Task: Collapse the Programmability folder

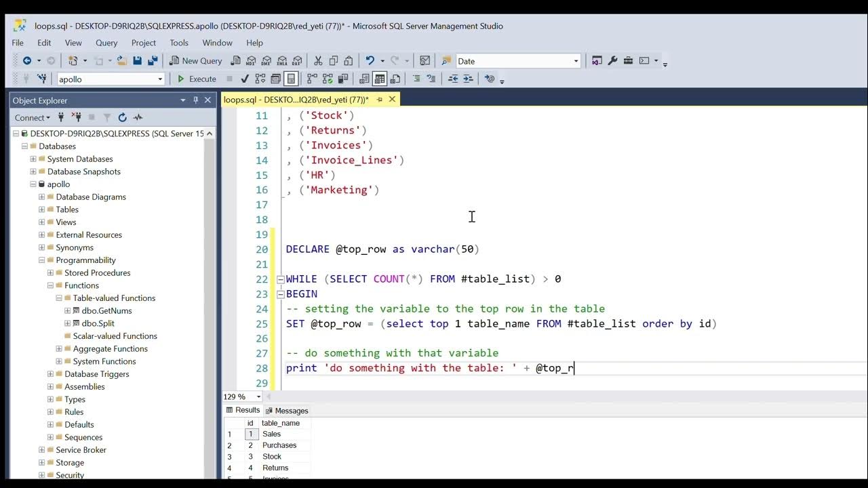Action: [41, 260]
